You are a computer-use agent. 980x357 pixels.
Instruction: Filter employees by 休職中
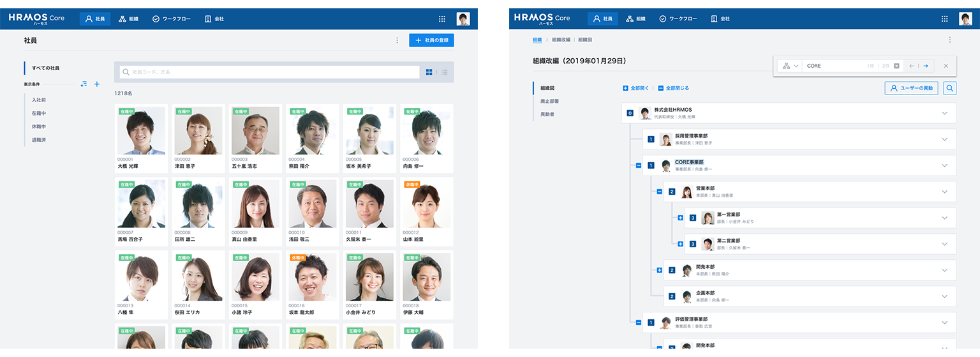(x=39, y=126)
